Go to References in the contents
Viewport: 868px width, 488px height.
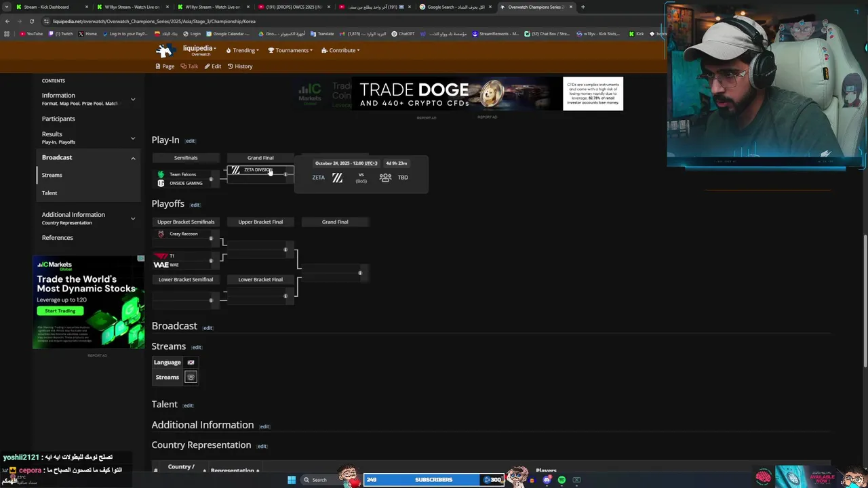(x=58, y=238)
